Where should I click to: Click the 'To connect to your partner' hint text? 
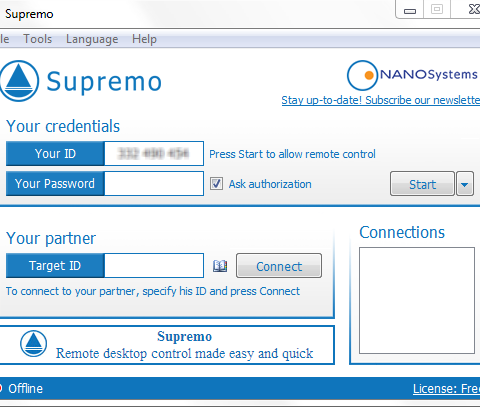coord(153,291)
